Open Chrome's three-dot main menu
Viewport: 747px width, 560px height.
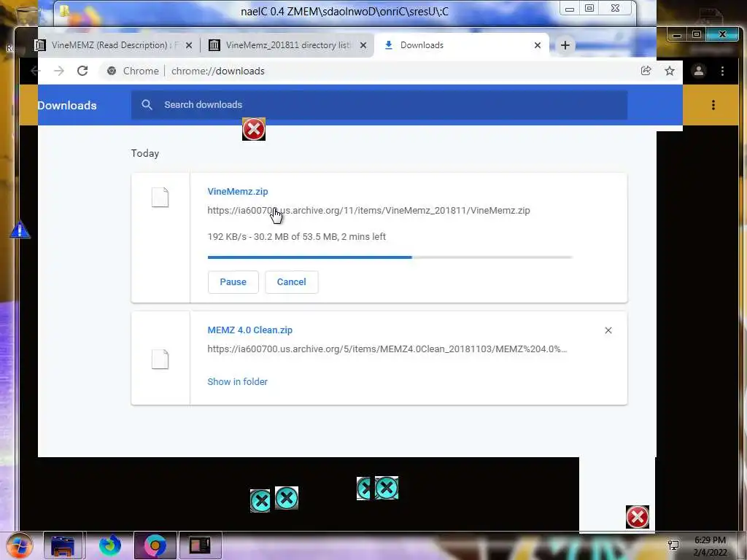click(x=722, y=71)
